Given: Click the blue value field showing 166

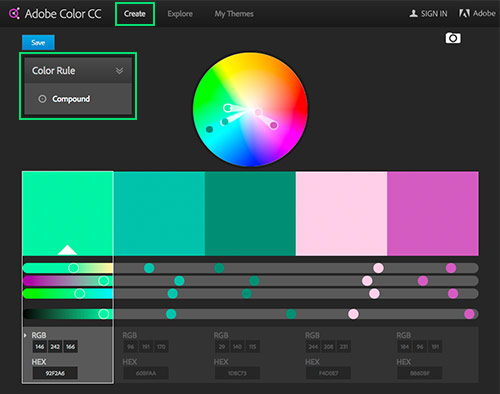Looking at the screenshot, I should click(x=70, y=347).
